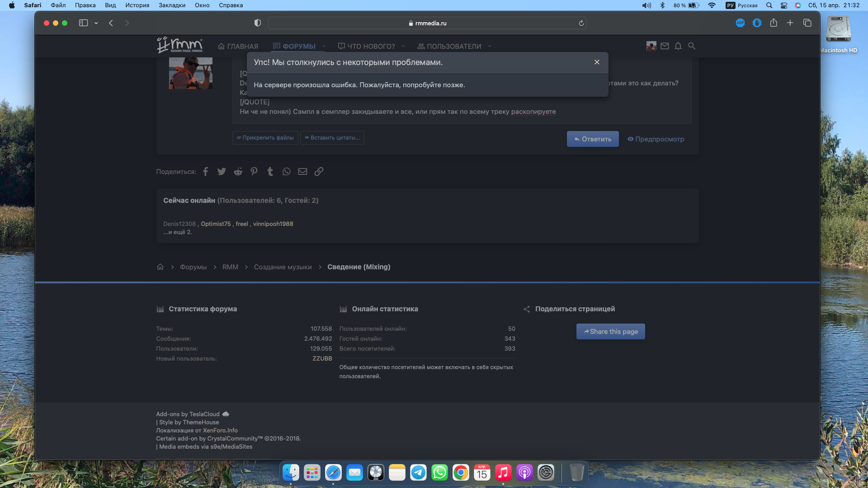Open the Закладки menu in menu bar
This screenshot has height=488, width=868.
[x=172, y=5]
